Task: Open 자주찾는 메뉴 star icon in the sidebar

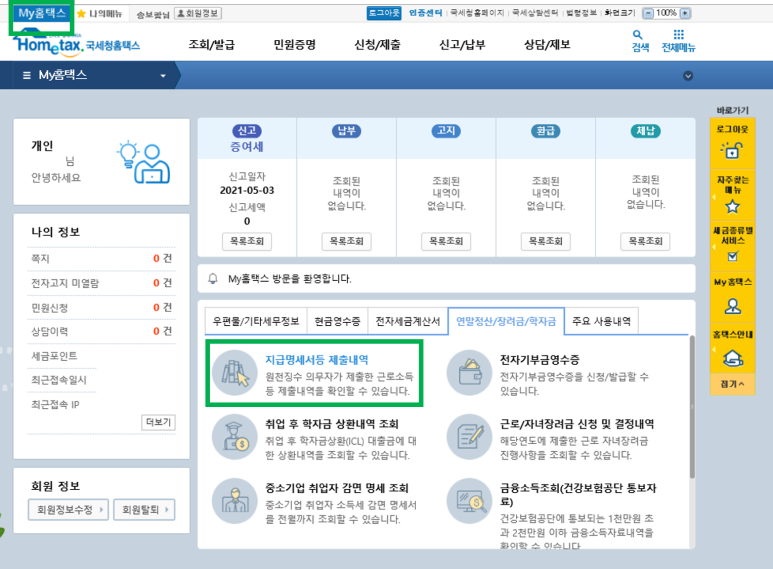Action: (x=732, y=206)
